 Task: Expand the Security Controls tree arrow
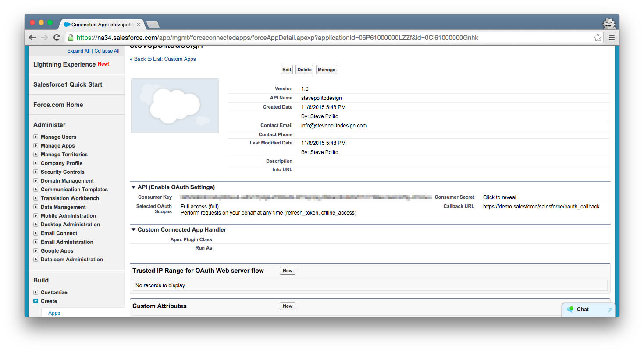point(36,172)
